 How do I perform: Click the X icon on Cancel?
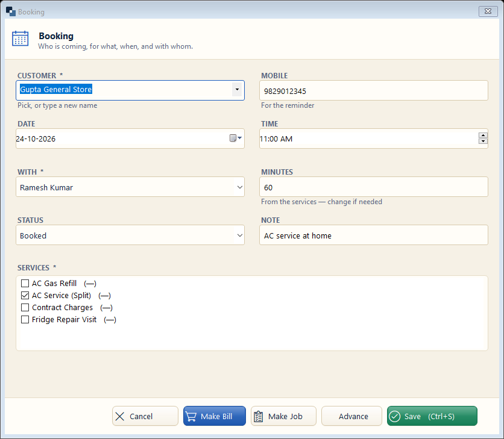tap(119, 416)
